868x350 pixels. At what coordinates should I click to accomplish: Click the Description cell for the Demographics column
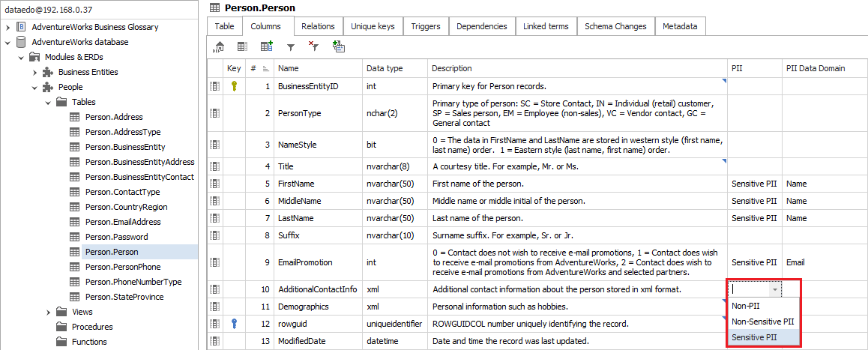coord(577,307)
